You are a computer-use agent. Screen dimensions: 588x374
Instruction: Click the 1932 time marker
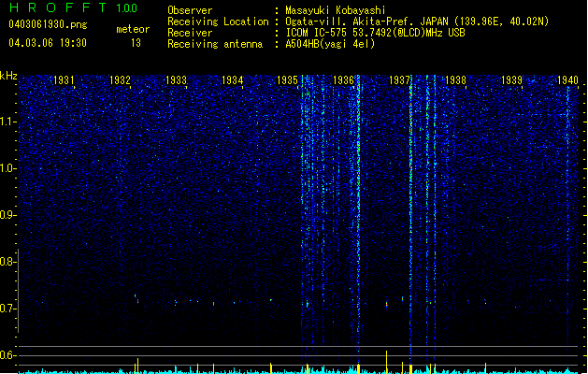120,80
